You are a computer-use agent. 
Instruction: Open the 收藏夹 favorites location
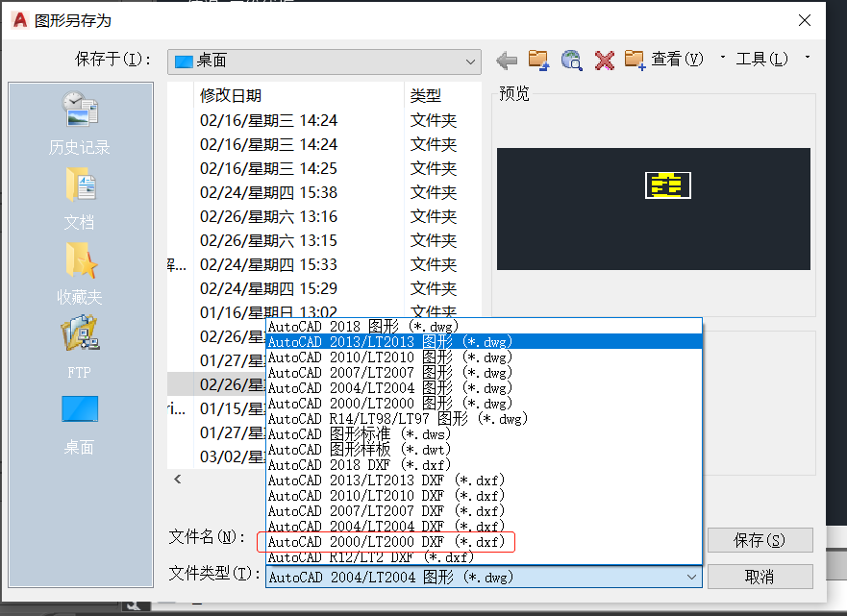click(x=80, y=274)
